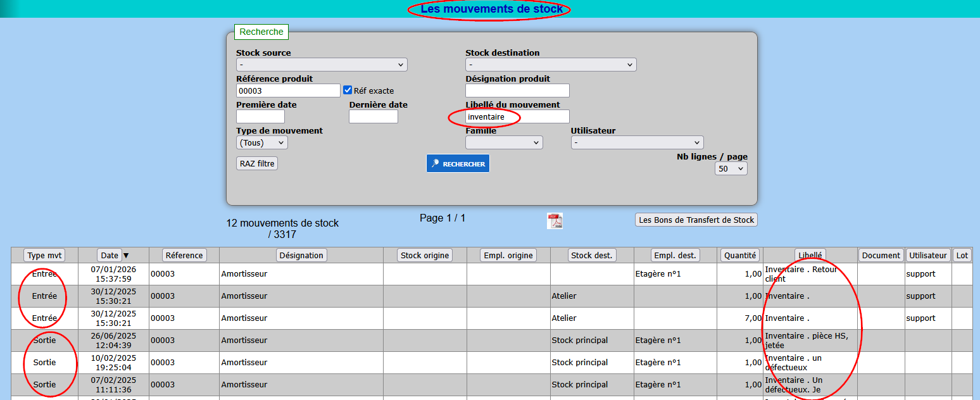Click the Première date input field

pyautogui.click(x=260, y=116)
